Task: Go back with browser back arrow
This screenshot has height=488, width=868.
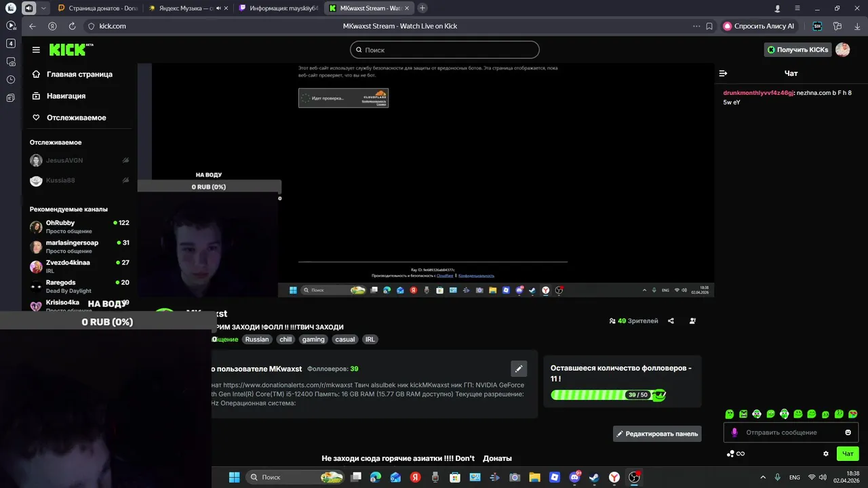Action: 33,26
